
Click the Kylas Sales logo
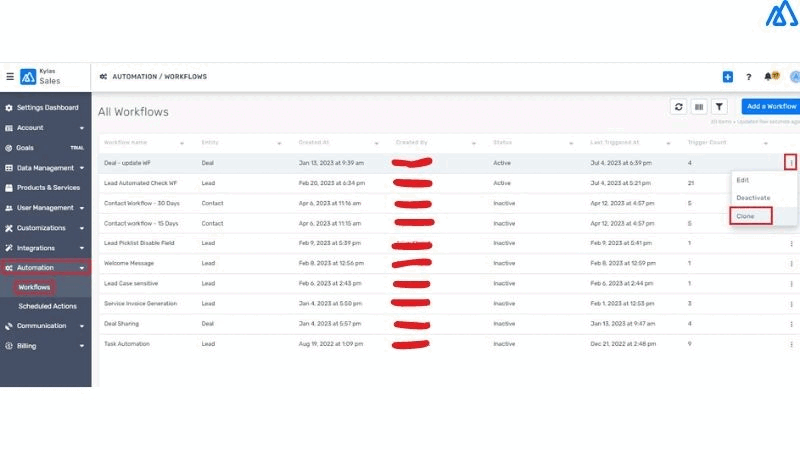pos(28,77)
